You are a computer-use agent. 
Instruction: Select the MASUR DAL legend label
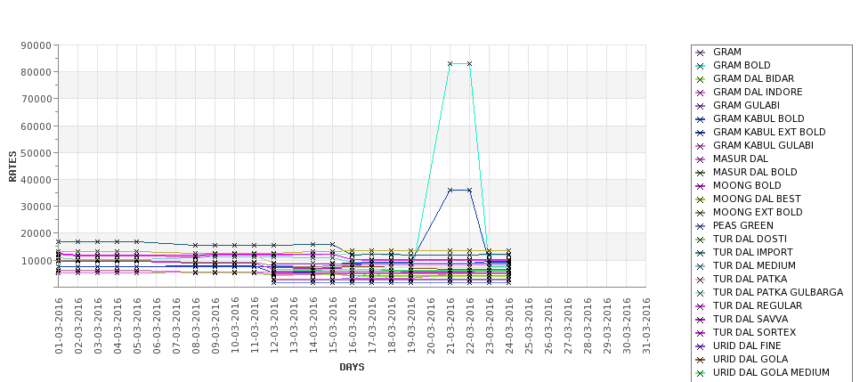click(740, 158)
